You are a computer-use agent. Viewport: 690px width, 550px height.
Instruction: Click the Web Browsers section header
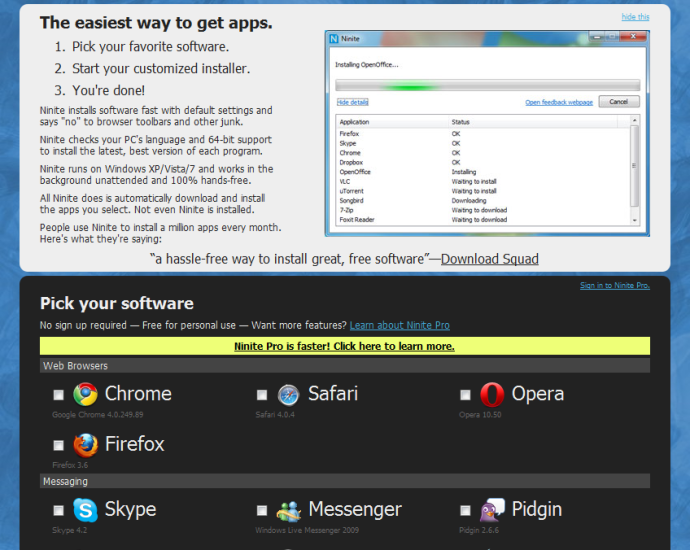(345, 366)
